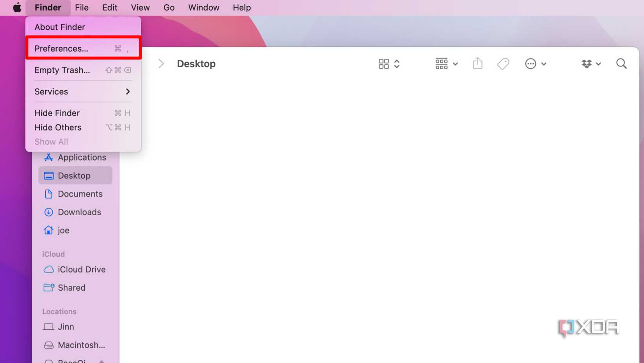644x363 pixels.
Task: Open the Help menu
Action: 242,7
